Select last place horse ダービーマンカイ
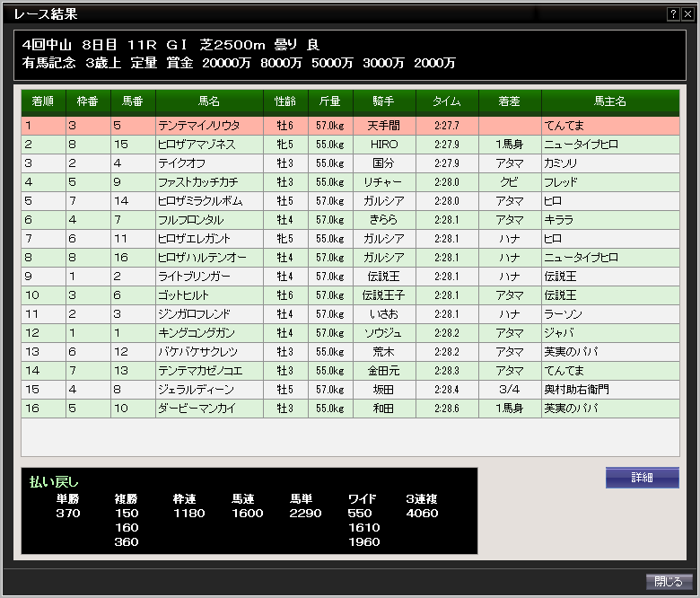 point(194,409)
